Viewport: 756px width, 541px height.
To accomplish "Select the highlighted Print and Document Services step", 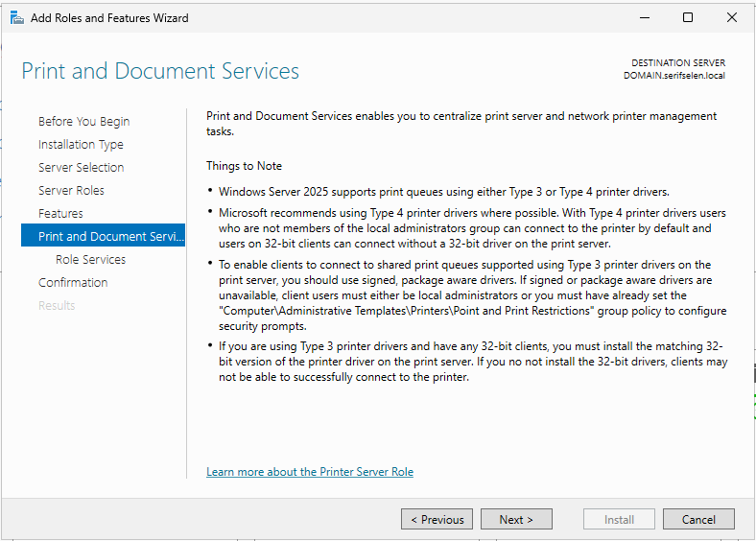I will tap(104, 237).
